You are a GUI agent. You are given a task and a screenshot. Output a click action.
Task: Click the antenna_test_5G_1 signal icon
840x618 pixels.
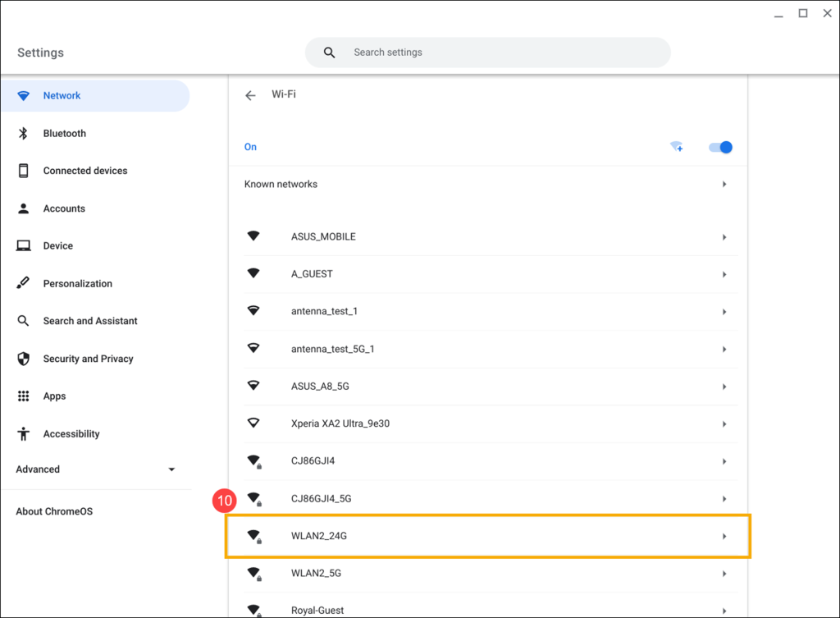click(253, 348)
